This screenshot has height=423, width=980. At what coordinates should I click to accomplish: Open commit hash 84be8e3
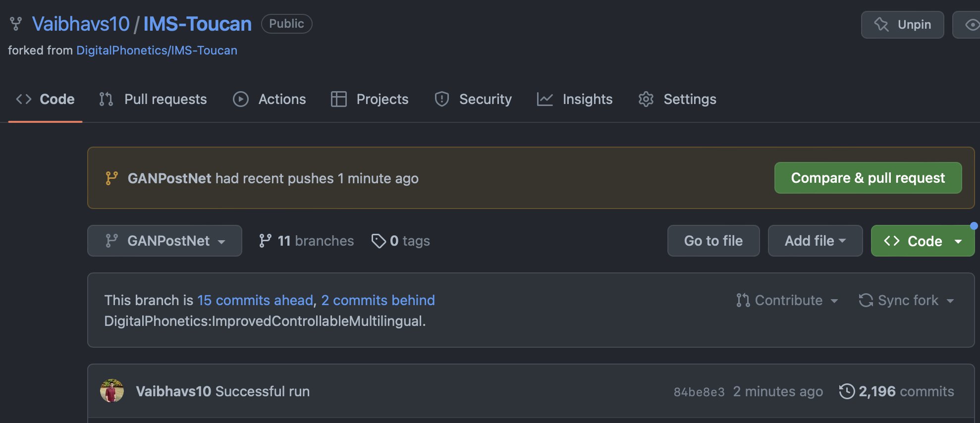click(x=699, y=392)
